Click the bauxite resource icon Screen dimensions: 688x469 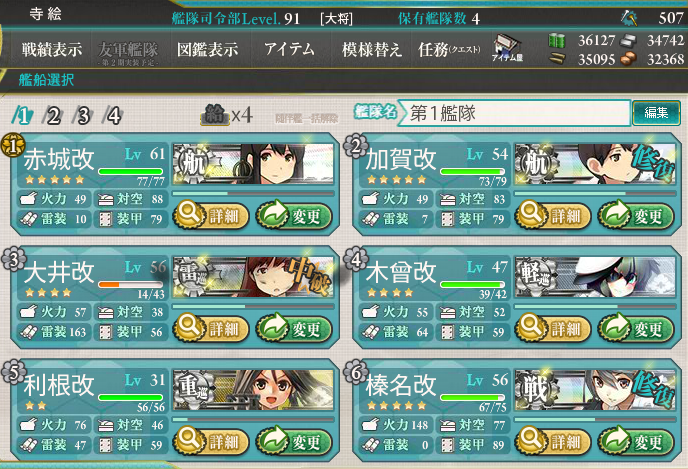[628, 58]
